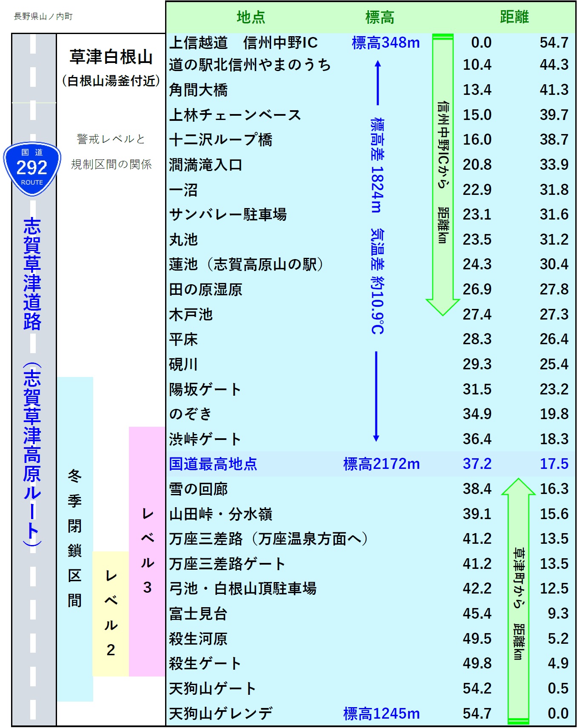Click the 標高2172m elevation label
This screenshot has width=577, height=728.
point(381,464)
